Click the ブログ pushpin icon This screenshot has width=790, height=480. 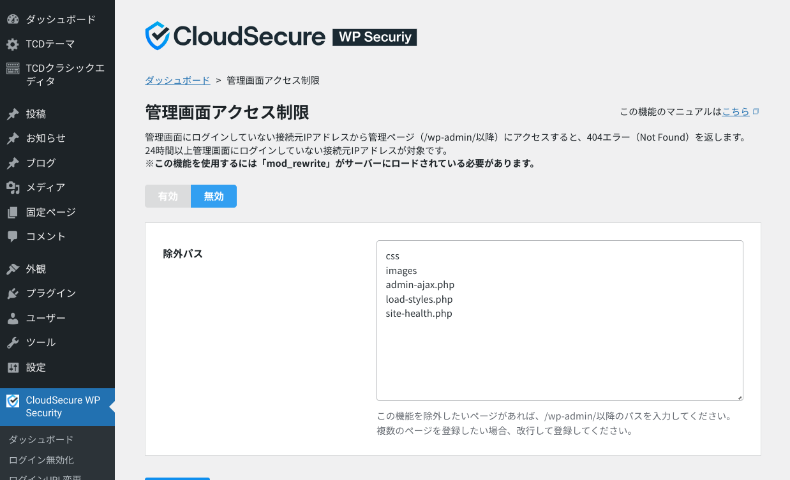coord(13,163)
